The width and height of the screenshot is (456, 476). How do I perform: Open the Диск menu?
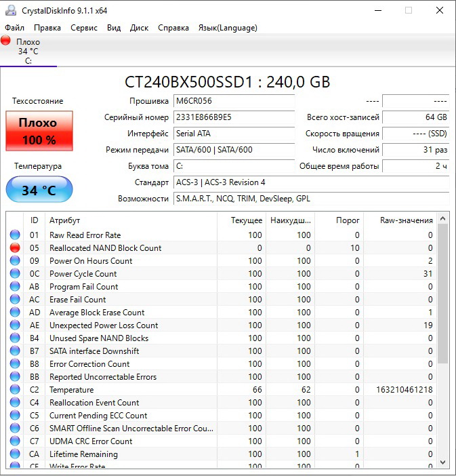[x=140, y=28]
